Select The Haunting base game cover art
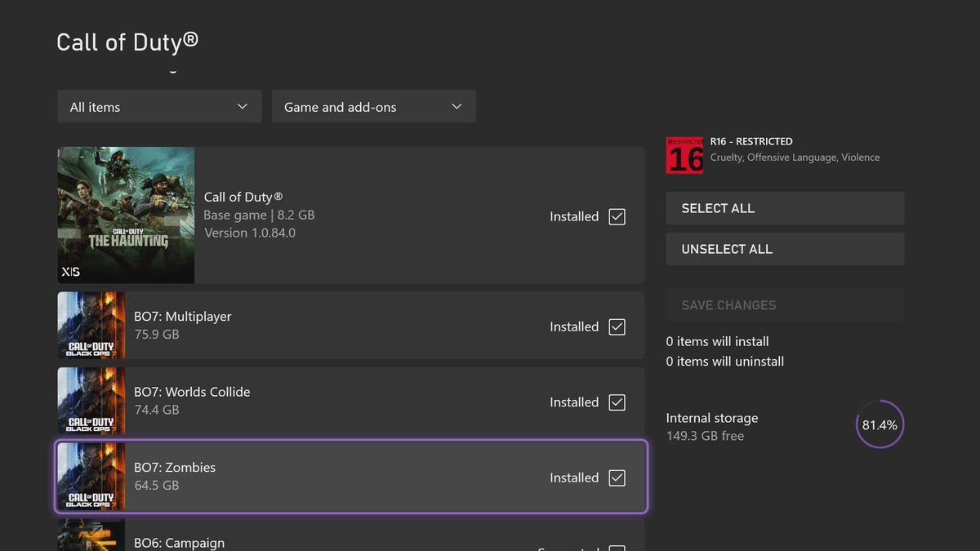This screenshot has height=551, width=980. (126, 216)
